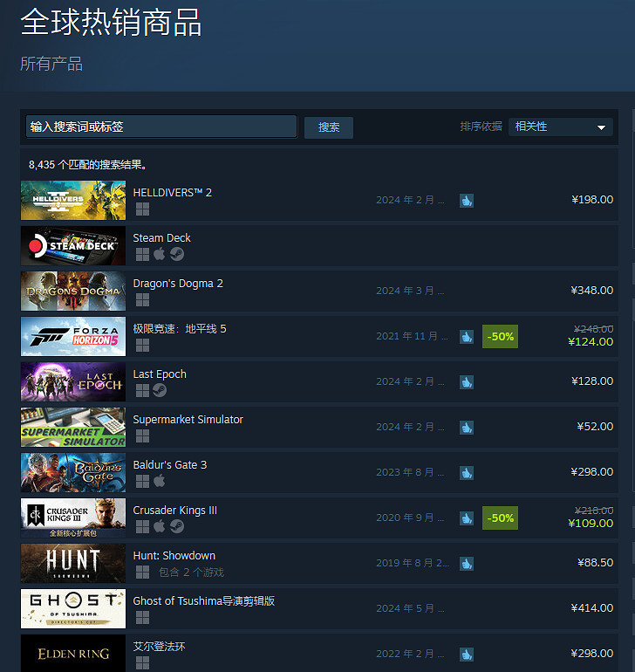Click the ¥124.00 discounted price
Viewport: 635px width, 672px height.
pyautogui.click(x=591, y=342)
